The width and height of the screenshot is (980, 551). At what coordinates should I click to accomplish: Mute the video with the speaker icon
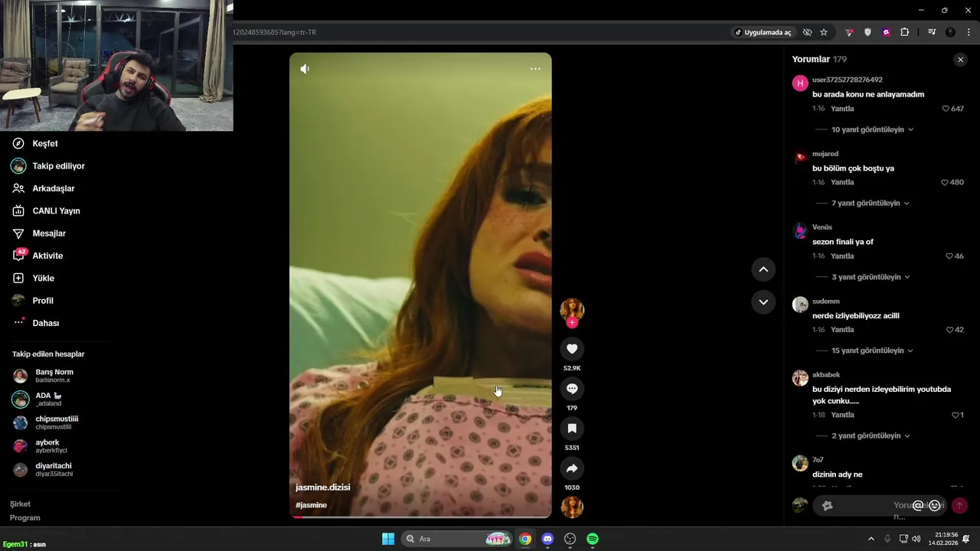click(305, 69)
